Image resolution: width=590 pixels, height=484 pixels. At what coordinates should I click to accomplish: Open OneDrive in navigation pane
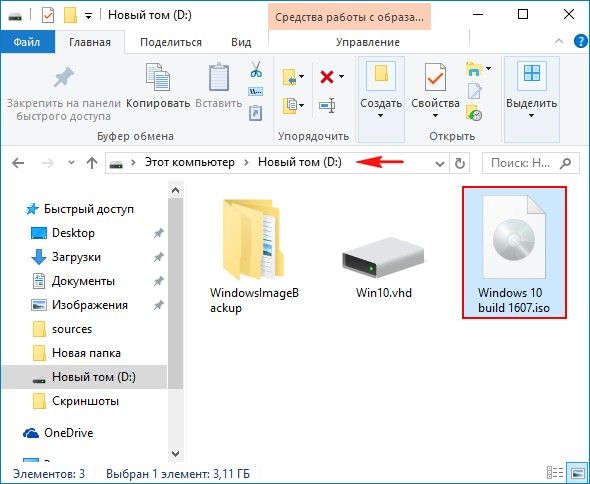tap(68, 433)
